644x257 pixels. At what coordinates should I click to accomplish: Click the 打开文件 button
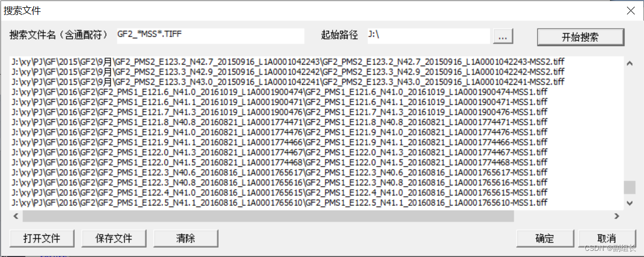(42, 238)
